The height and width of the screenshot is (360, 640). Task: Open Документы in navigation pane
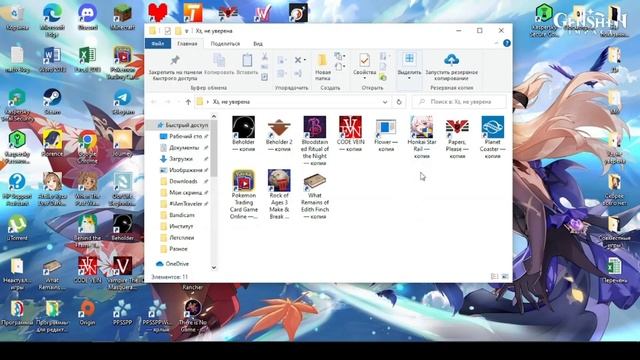point(183,148)
